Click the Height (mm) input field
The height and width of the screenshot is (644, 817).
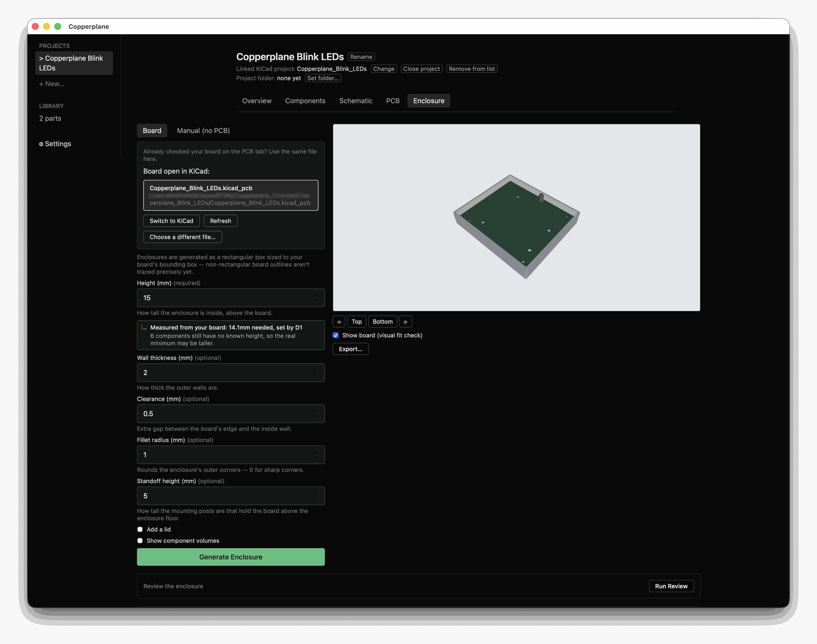pyautogui.click(x=230, y=298)
